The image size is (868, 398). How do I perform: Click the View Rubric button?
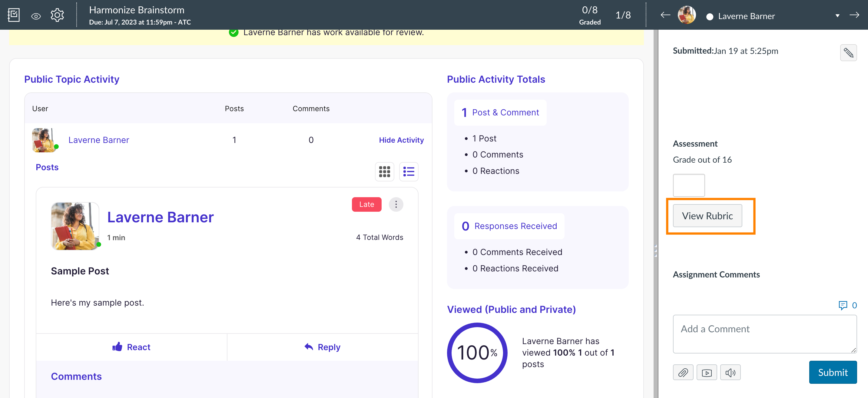(x=707, y=216)
